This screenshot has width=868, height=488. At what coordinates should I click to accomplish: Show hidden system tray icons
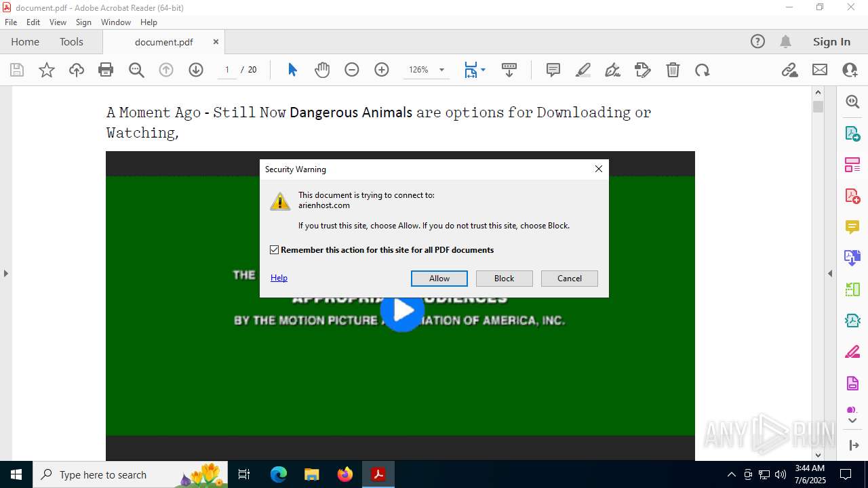click(x=731, y=474)
